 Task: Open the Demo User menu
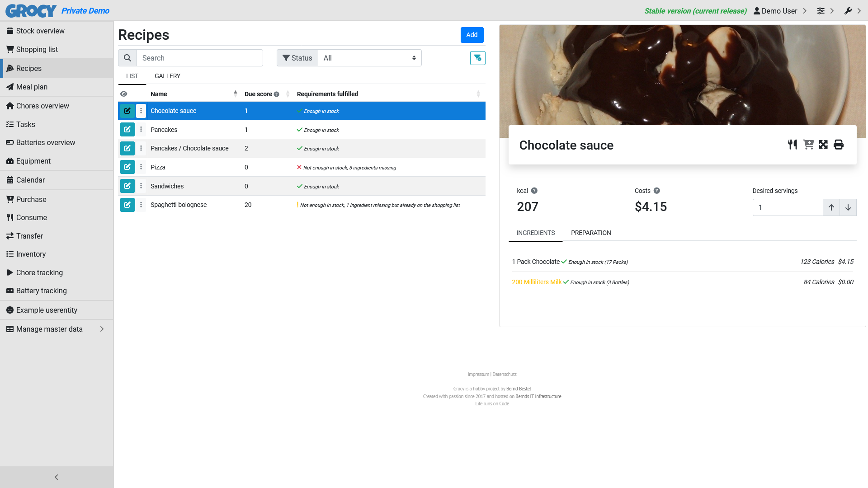[780, 11]
